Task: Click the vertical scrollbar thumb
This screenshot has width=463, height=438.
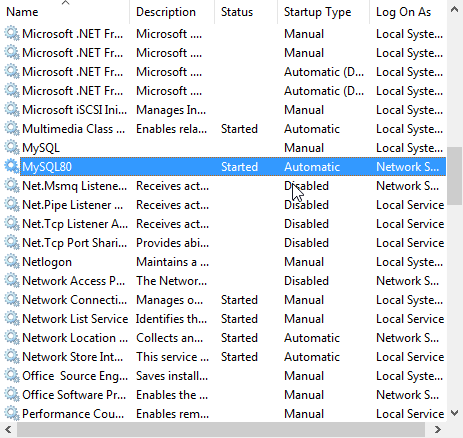Action: pos(454,176)
